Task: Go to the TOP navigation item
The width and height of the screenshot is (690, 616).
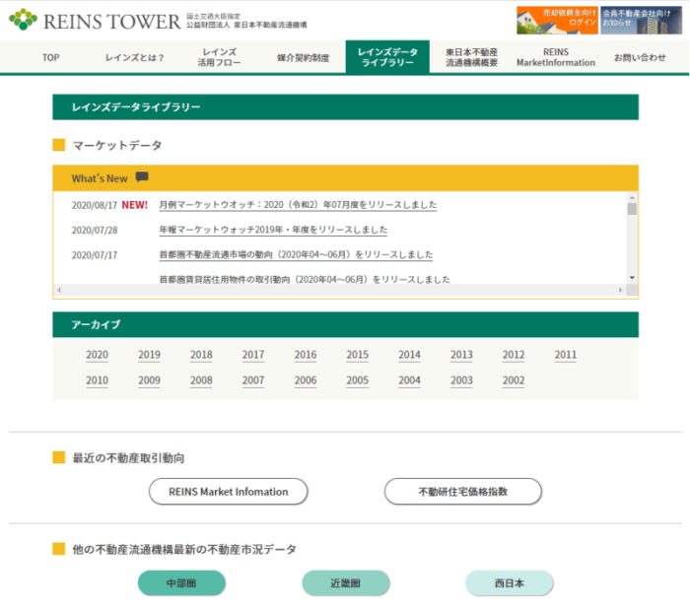Action: (50, 57)
